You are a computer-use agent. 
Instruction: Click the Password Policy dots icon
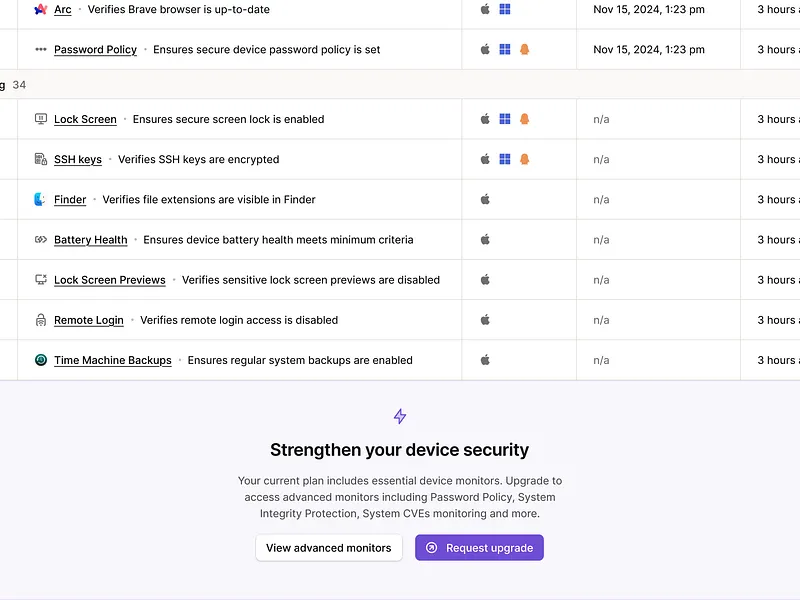(40, 49)
